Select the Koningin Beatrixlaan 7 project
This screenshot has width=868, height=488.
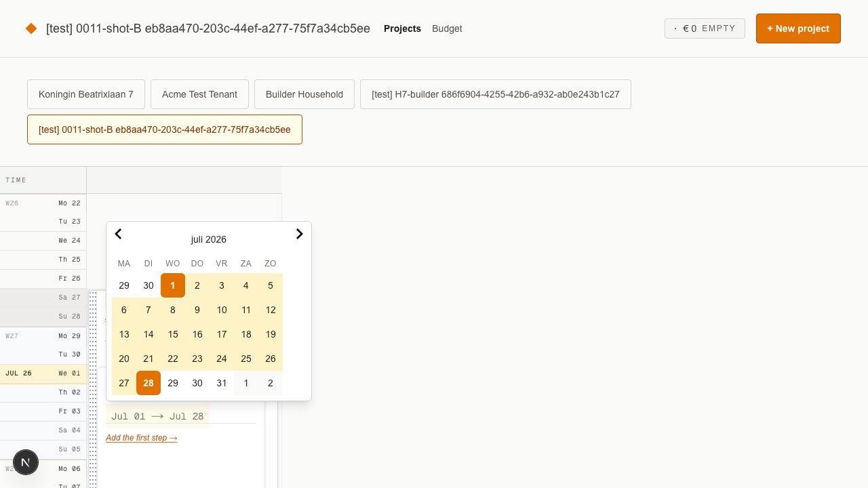click(x=86, y=94)
